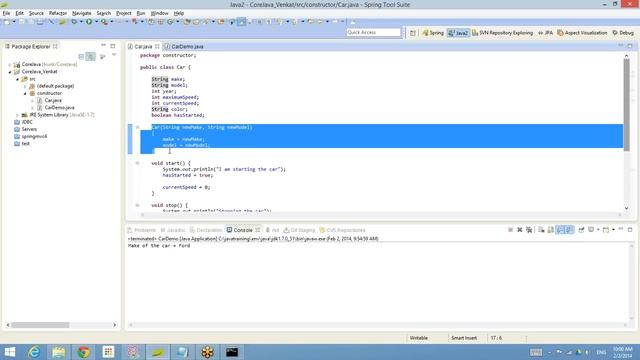640x360 pixels.
Task: Click the Windows Start button
Action: (x=10, y=352)
